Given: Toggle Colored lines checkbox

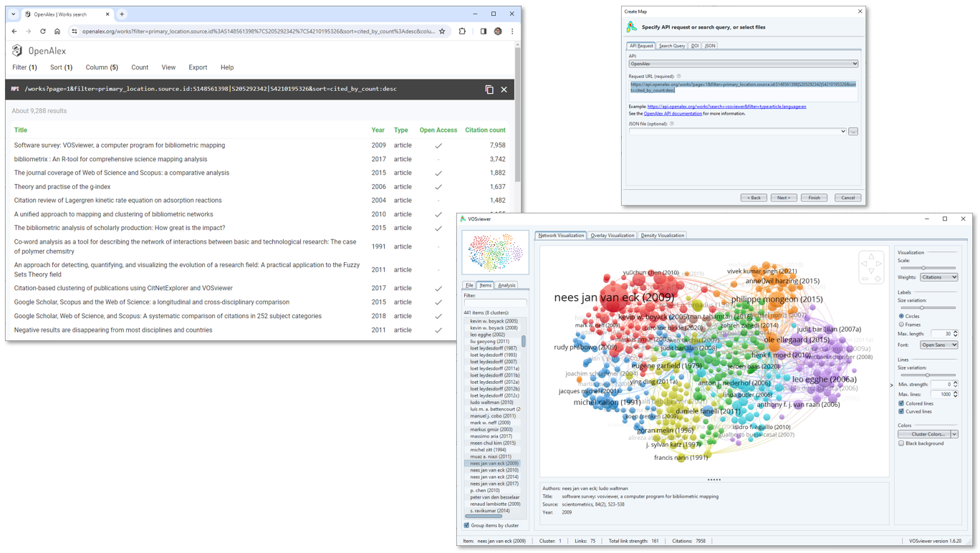Looking at the screenshot, I should click(x=901, y=403).
